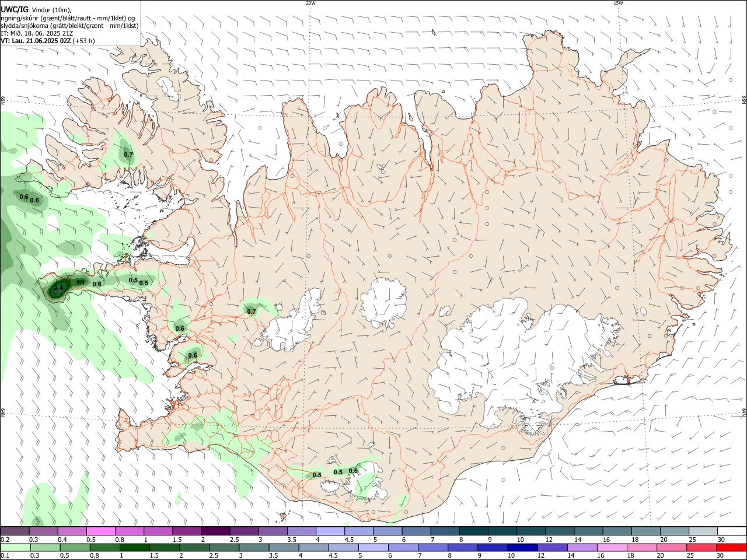Click the 'VT: Lau. 21.06.2025 02Z (+53 h)' line

point(48,41)
